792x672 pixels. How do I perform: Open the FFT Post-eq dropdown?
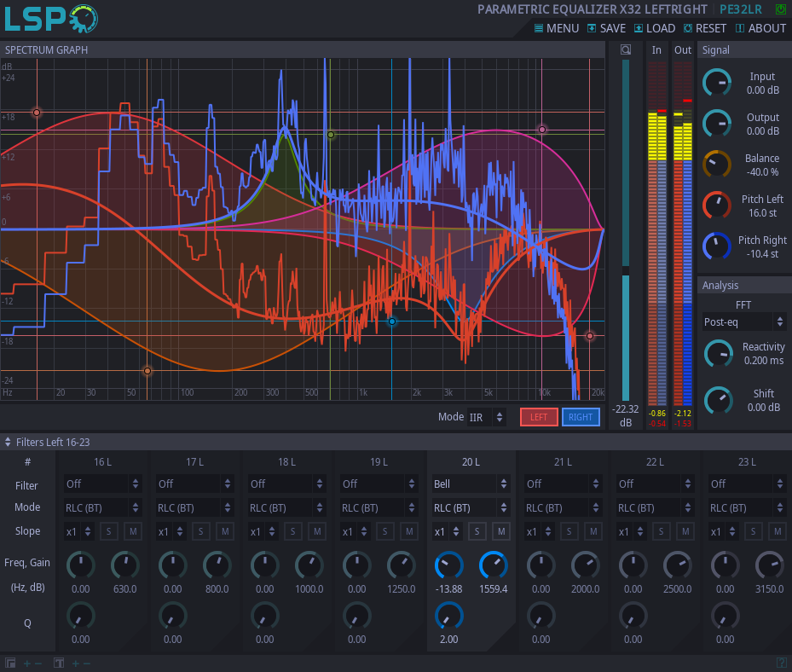(x=744, y=322)
